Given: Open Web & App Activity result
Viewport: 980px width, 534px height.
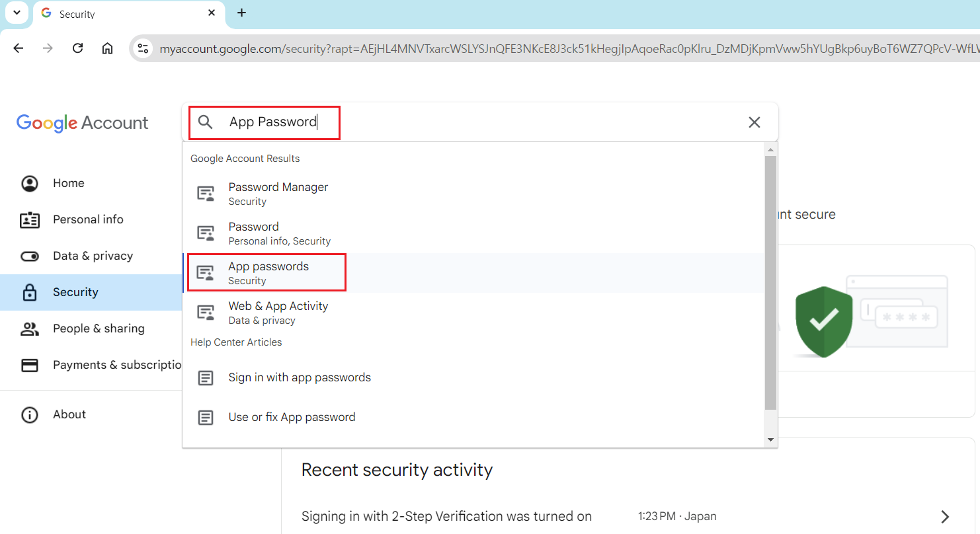Looking at the screenshot, I should pos(278,312).
